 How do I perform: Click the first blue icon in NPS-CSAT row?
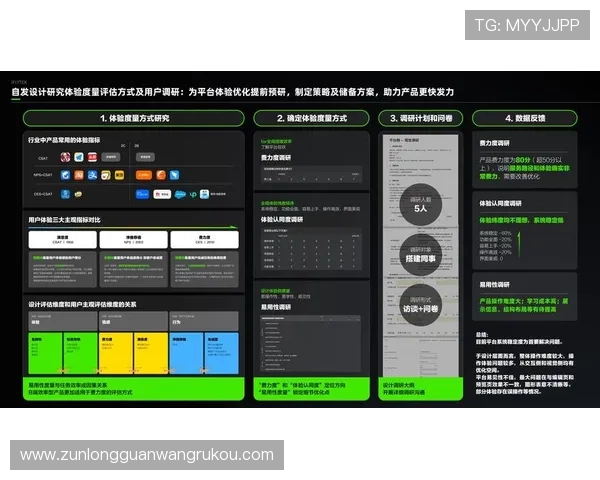65,175
